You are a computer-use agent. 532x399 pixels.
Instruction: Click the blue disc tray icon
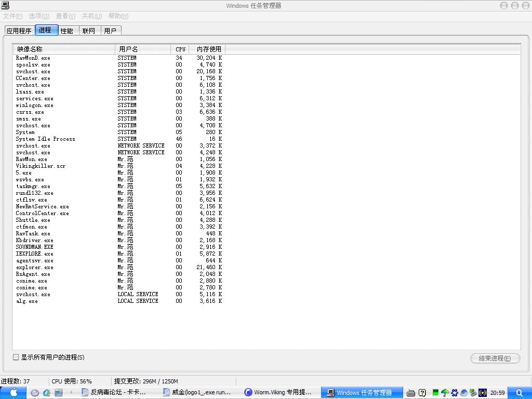[x=464, y=393]
